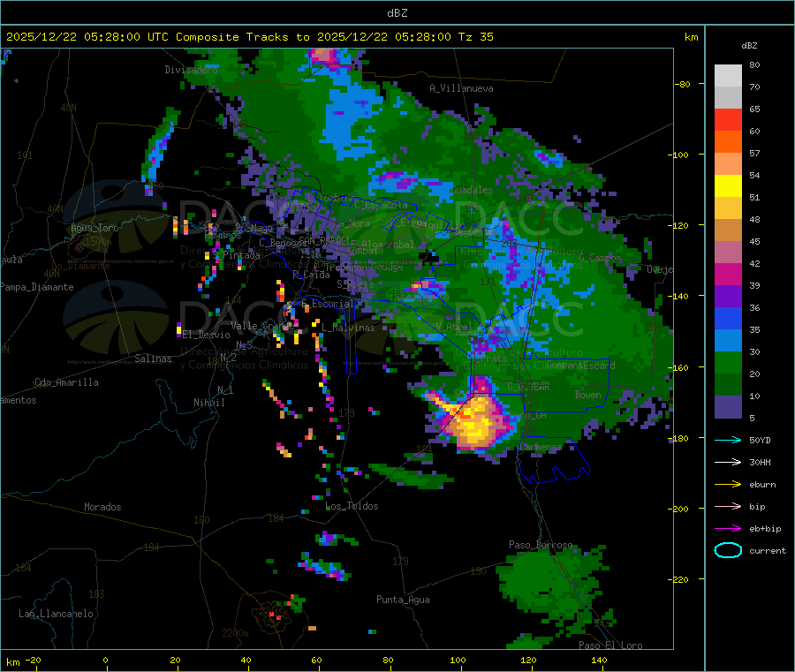Select the bright green 20-30 dBZ swatch
The image size is (795, 672).
point(728,363)
